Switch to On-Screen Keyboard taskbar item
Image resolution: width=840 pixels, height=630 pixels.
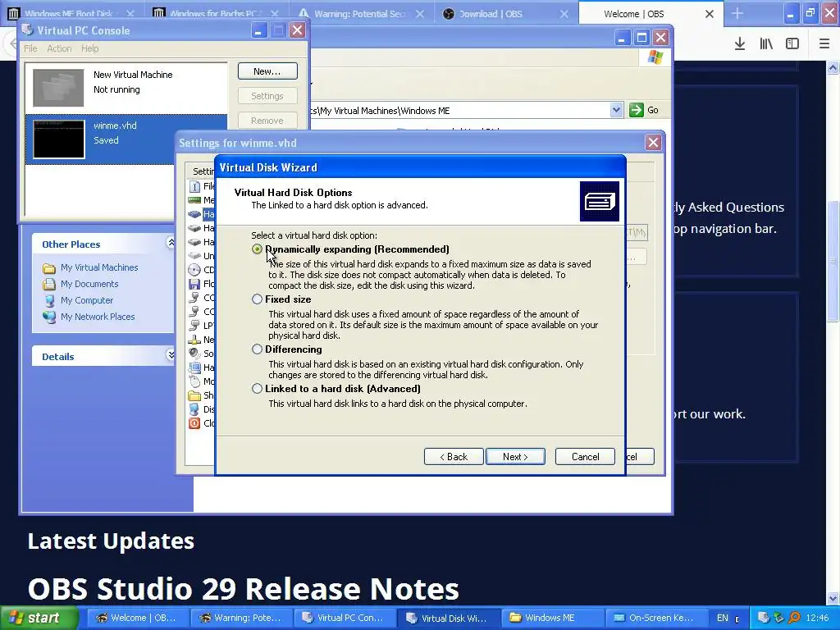point(657,618)
